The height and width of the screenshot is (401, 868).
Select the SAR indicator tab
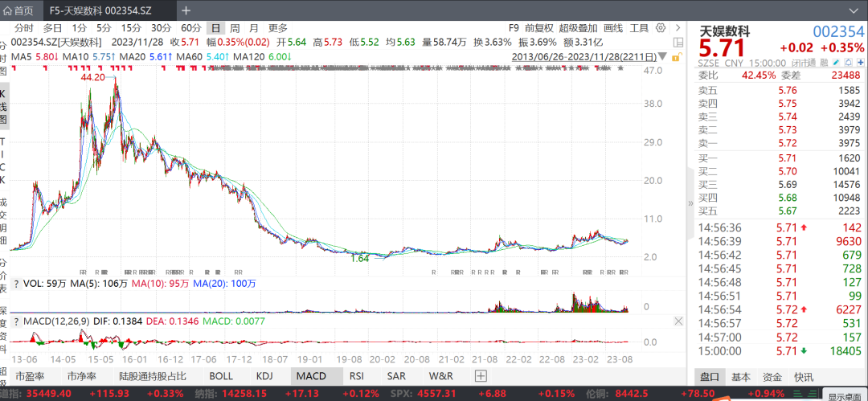(396, 376)
